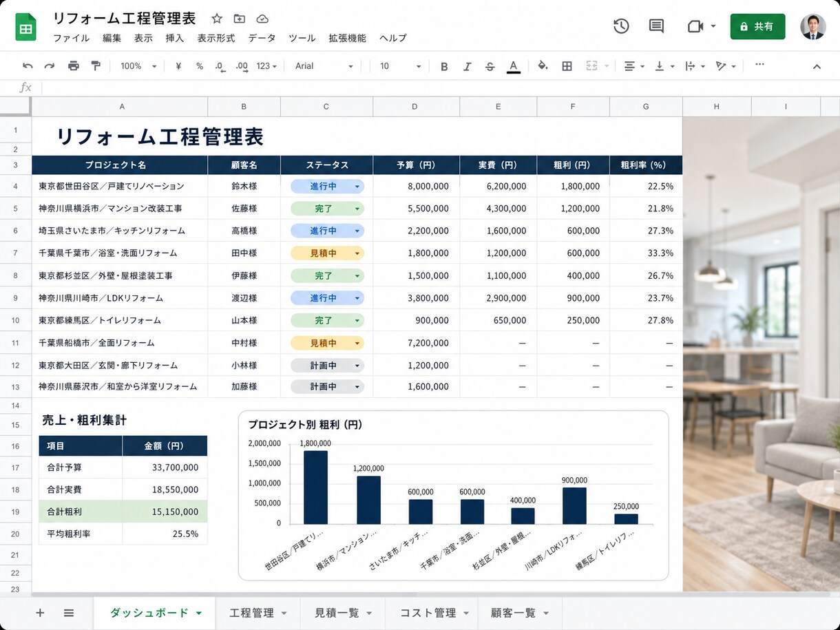
Task: Apply yen currency format
Action: pyautogui.click(x=178, y=66)
